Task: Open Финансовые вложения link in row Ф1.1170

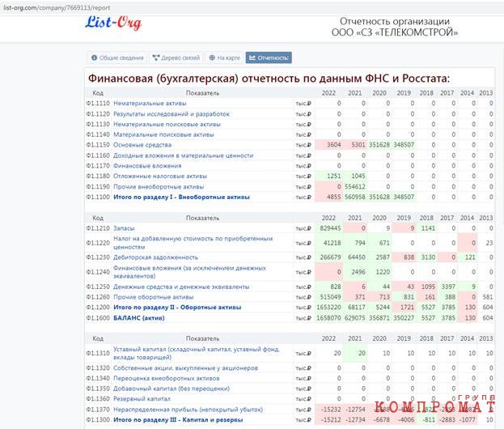Action: pos(147,166)
